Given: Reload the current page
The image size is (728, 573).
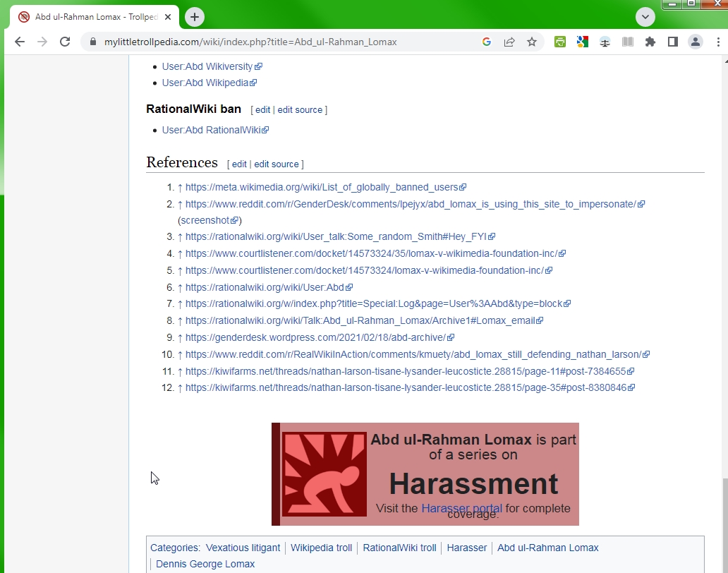Looking at the screenshot, I should [x=65, y=42].
